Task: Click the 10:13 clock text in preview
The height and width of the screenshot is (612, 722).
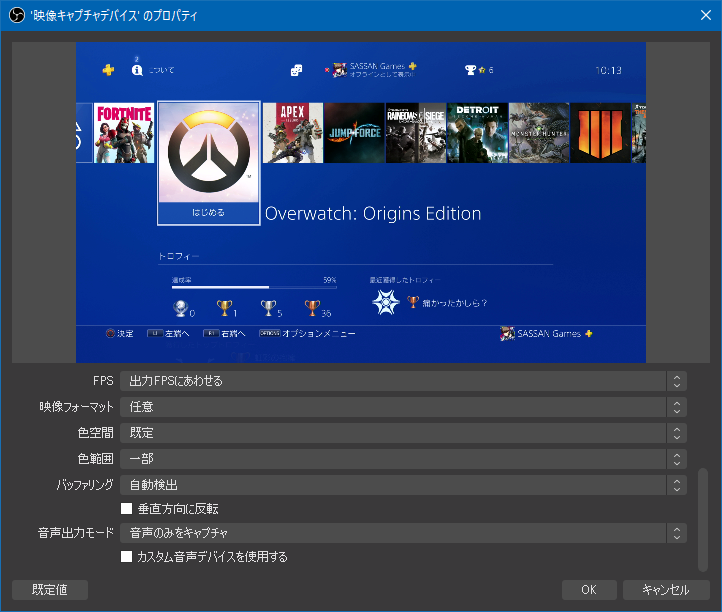Action: 608,70
